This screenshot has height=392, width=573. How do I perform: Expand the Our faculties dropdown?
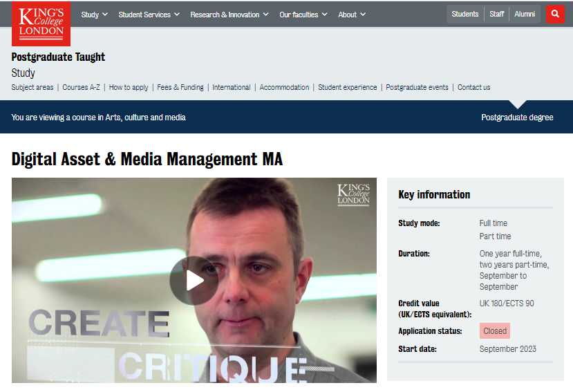pyautogui.click(x=303, y=15)
